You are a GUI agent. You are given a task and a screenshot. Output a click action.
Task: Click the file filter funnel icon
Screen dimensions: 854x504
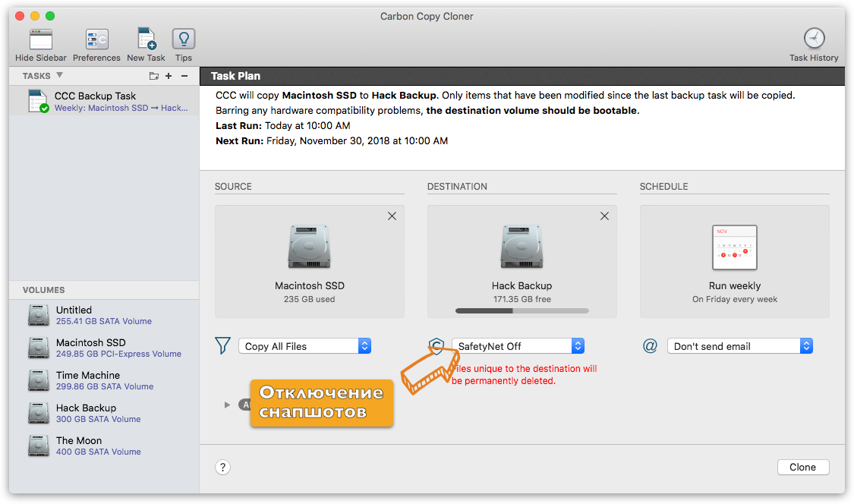[222, 345]
